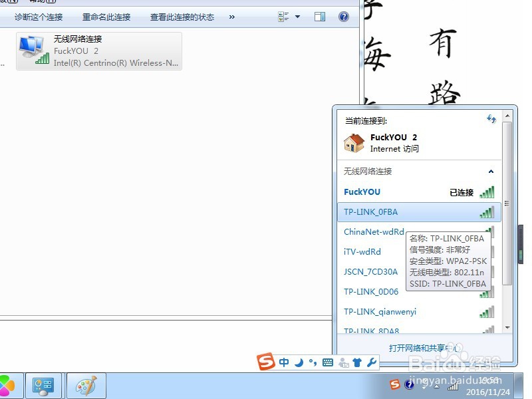Select the TP-LINK_0FBA network
Viewport: 532px width, 399px height.
coord(419,212)
